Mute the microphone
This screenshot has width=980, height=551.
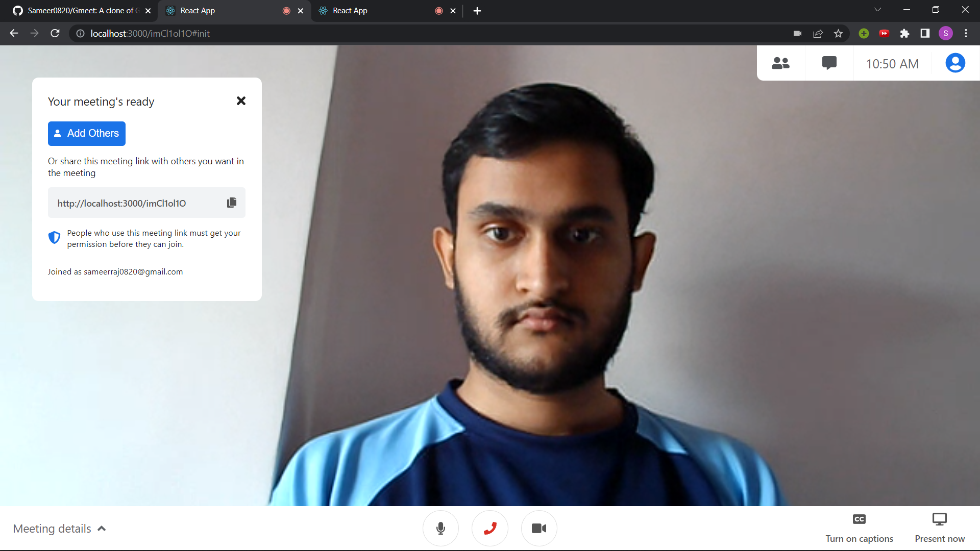tap(440, 529)
